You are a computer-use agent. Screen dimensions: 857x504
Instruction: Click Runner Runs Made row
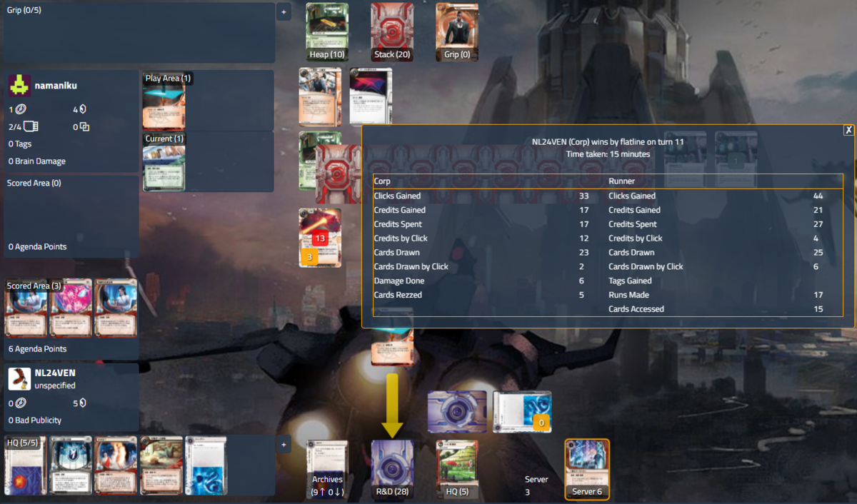click(x=724, y=295)
